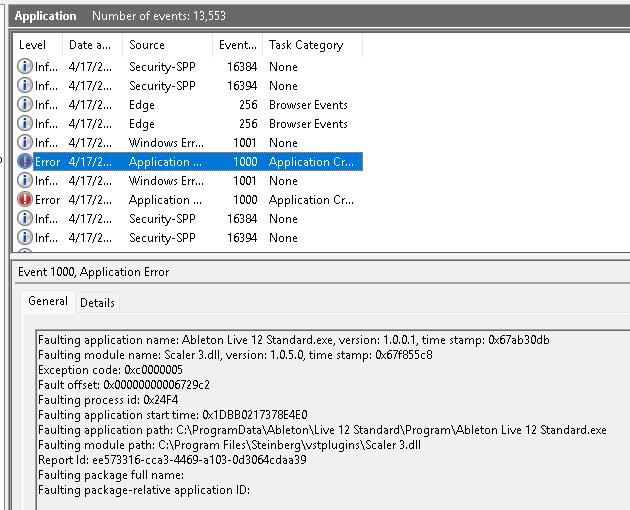Viewport: 630px width, 510px height.
Task: Click info icon of last Security-SPP 16394 row
Action: click(x=25, y=238)
